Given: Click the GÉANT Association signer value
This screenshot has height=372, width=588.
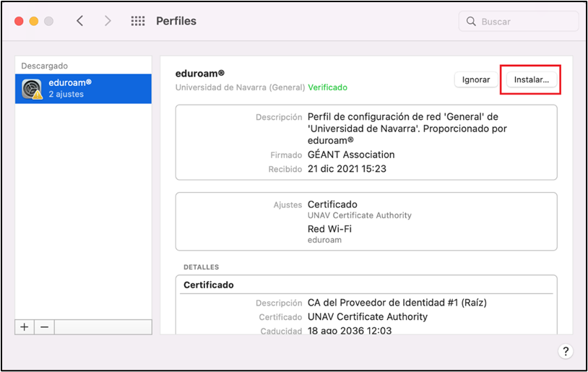Looking at the screenshot, I should pyautogui.click(x=351, y=155).
